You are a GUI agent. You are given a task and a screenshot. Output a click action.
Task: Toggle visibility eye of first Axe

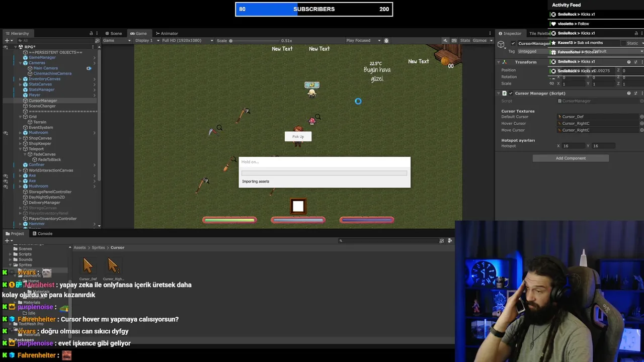click(6, 175)
